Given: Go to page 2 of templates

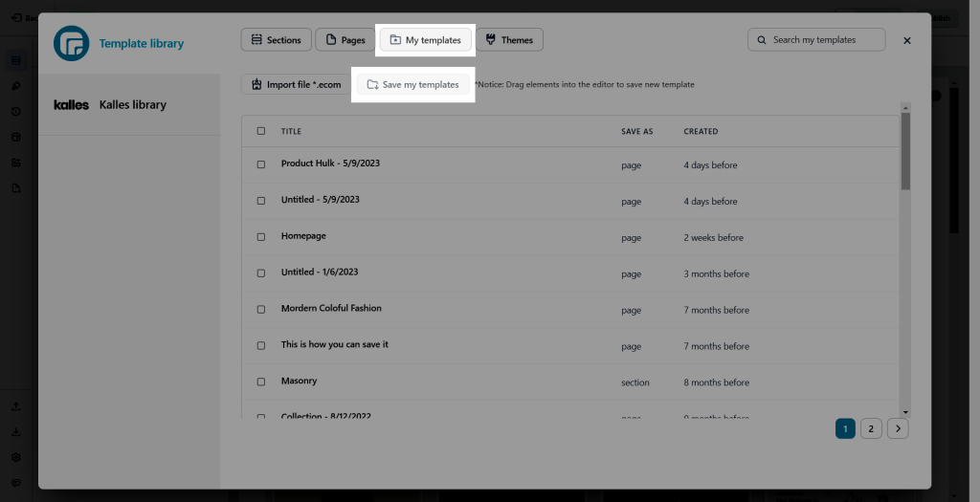Looking at the screenshot, I should [x=871, y=428].
